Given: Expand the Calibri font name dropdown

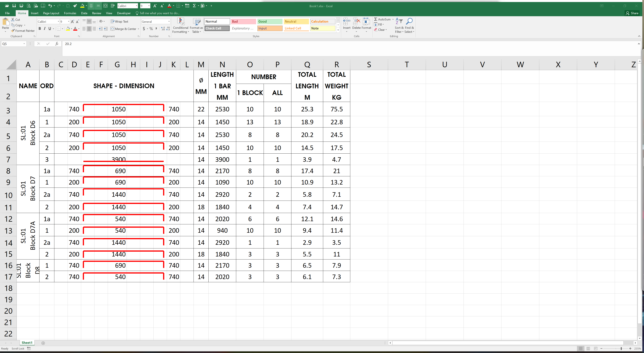Looking at the screenshot, I should click(58, 22).
